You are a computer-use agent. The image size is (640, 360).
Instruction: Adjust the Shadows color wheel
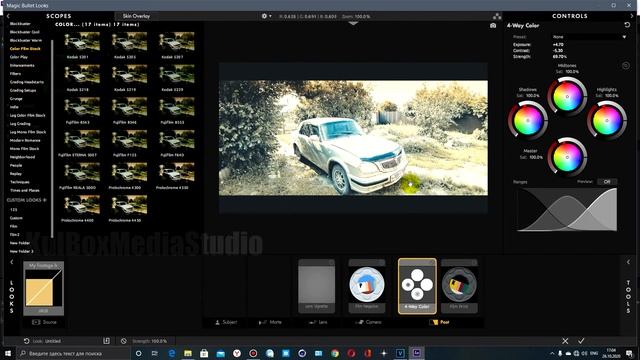coord(528,121)
